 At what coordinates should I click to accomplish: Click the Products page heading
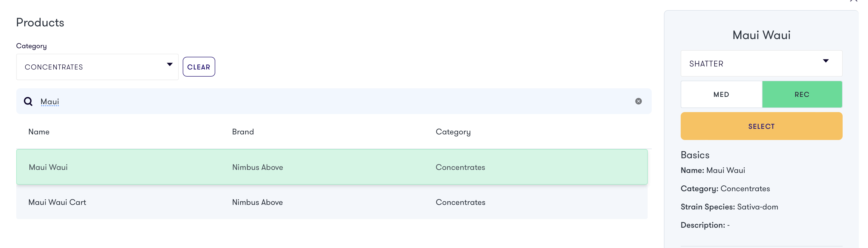(40, 22)
